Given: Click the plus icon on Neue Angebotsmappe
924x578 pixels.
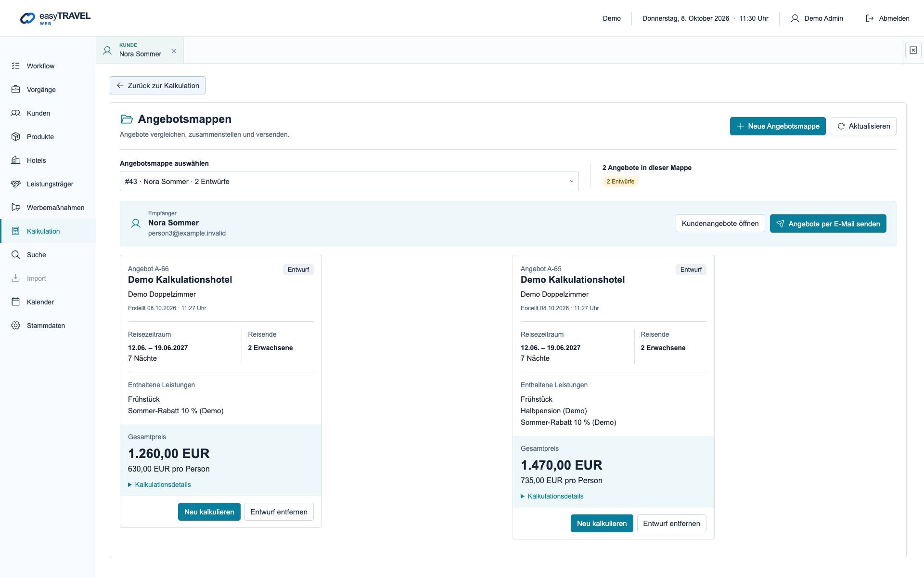Looking at the screenshot, I should point(740,126).
